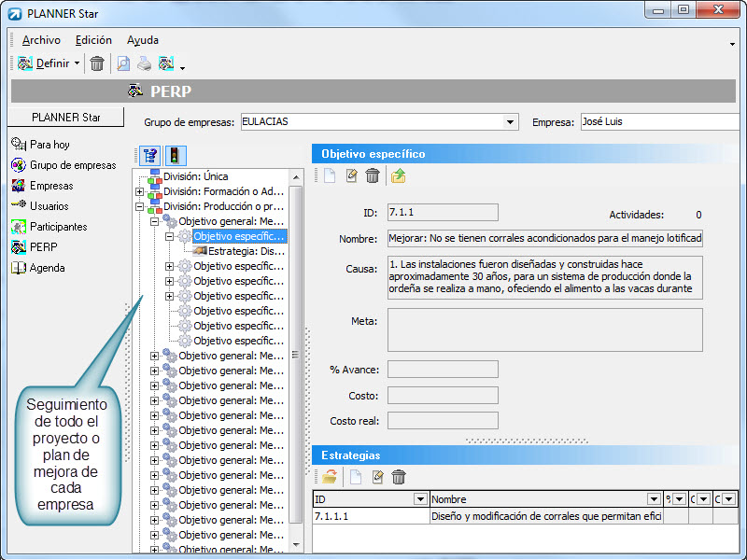Go to Agenda in the sidebar
Screen dimensions: 747x560
[x=48, y=268]
